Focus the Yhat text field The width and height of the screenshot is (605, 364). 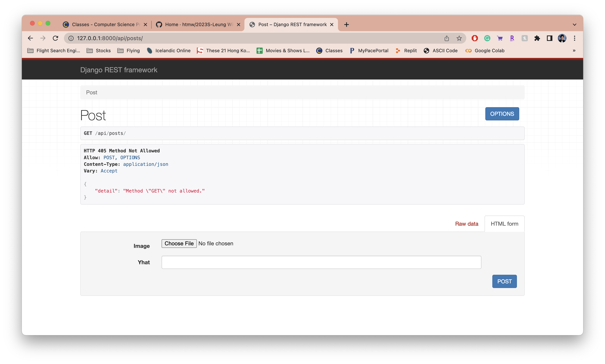click(x=321, y=262)
